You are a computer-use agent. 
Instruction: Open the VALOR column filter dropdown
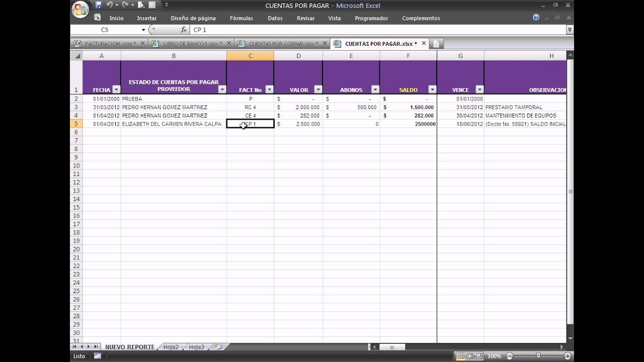coord(318,89)
